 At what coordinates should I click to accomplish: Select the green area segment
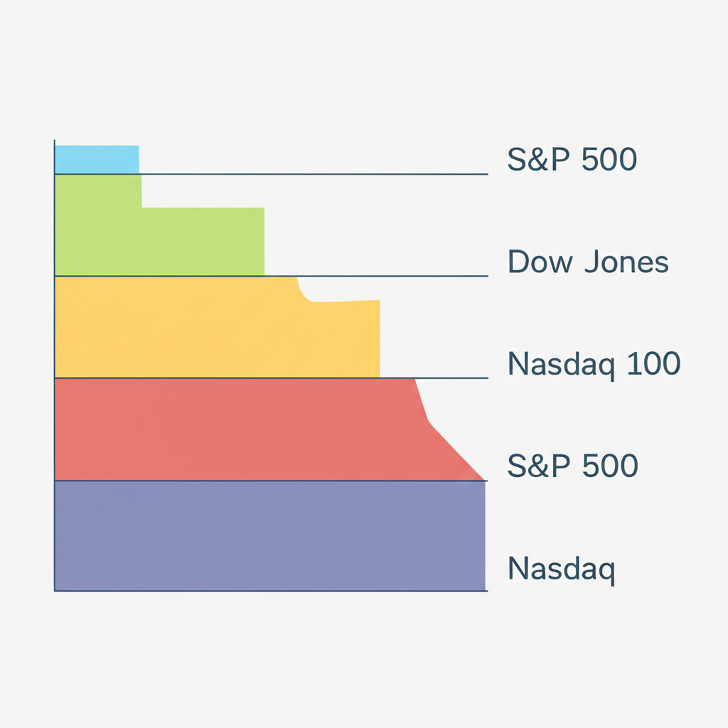click(x=159, y=240)
